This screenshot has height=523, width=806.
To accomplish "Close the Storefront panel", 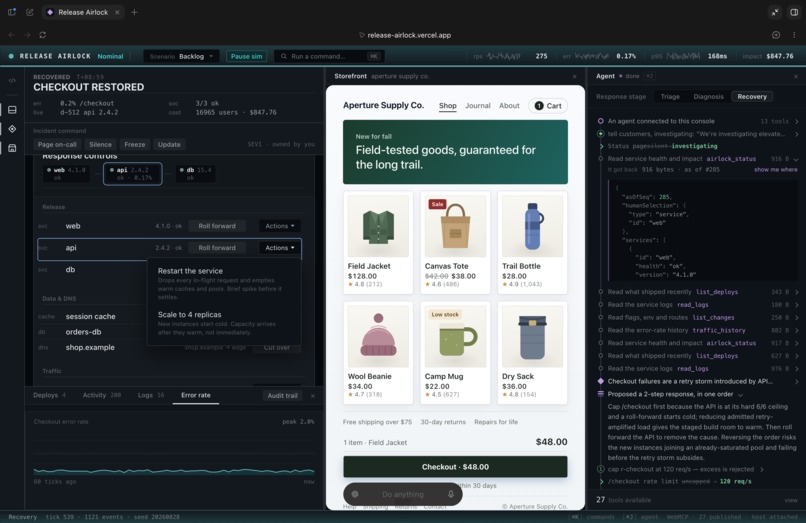I will point(574,76).
